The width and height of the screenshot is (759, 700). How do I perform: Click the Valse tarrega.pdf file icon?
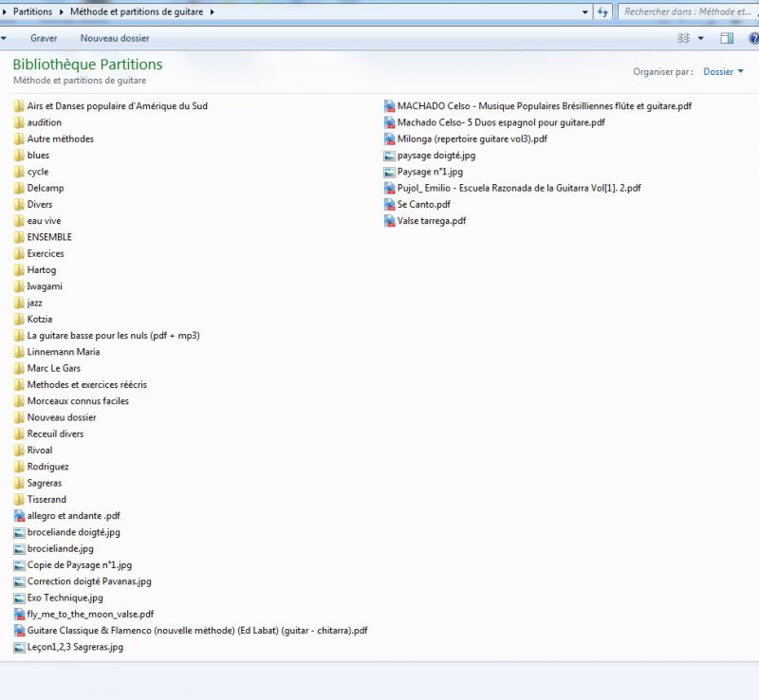tap(389, 221)
